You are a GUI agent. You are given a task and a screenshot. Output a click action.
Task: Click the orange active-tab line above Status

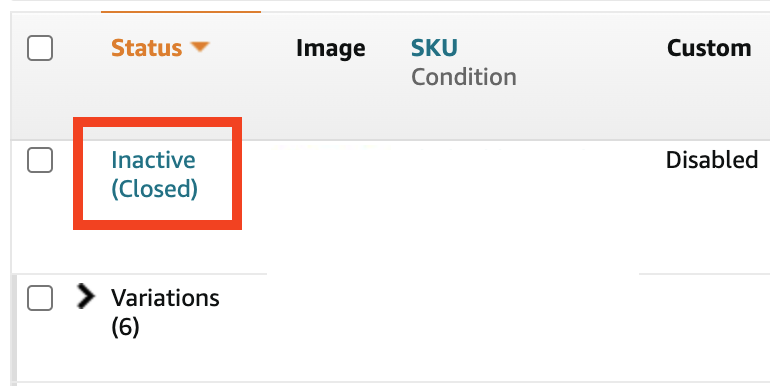(181, 11)
